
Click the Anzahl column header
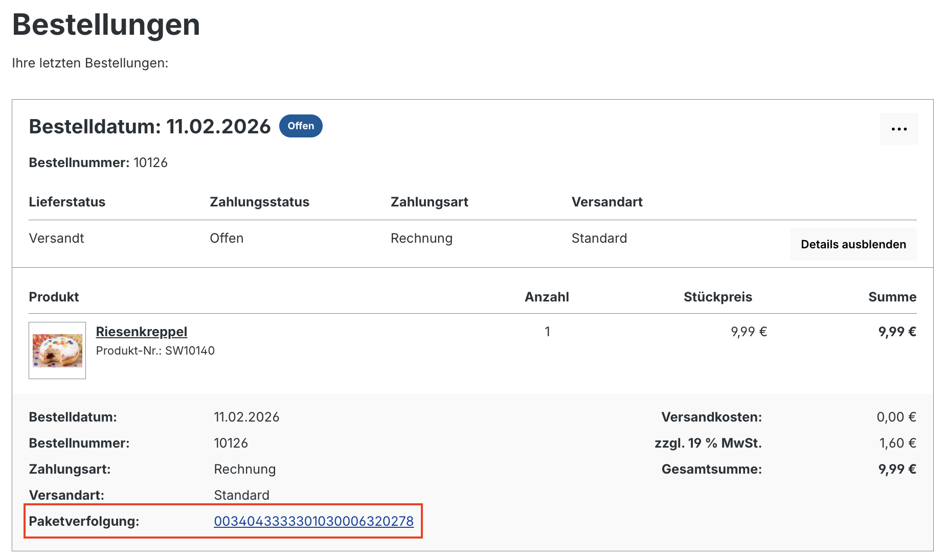click(546, 297)
